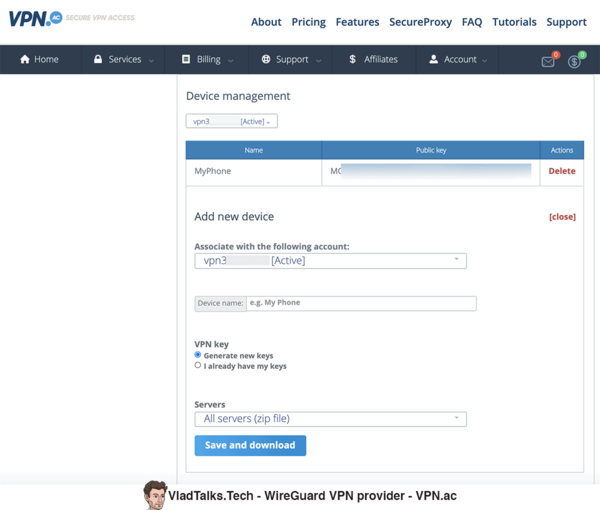Viewport: 600px width, 510px height.
Task: Delete the MyPhone device
Action: click(562, 171)
